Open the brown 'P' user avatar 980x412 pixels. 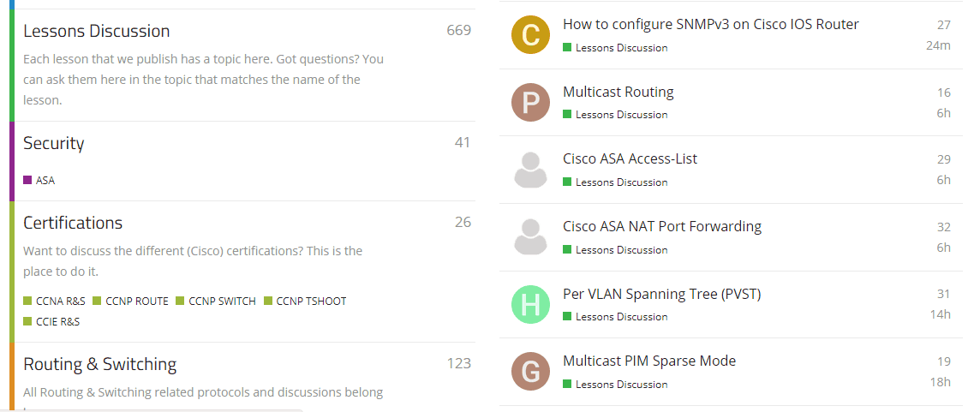pyautogui.click(x=530, y=103)
